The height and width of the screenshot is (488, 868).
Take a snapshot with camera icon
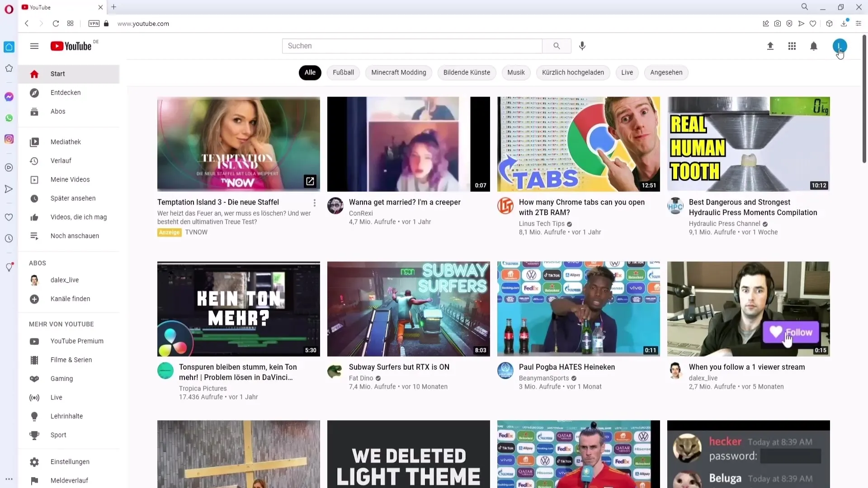778,23
